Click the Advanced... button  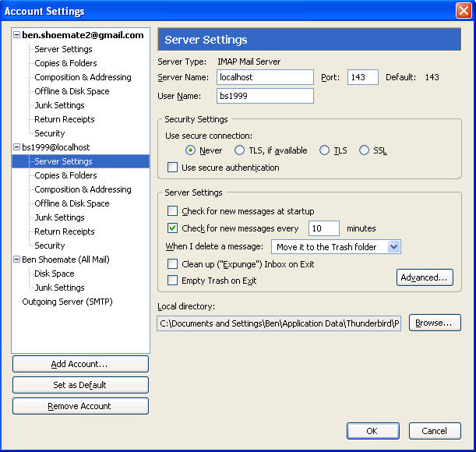point(425,277)
